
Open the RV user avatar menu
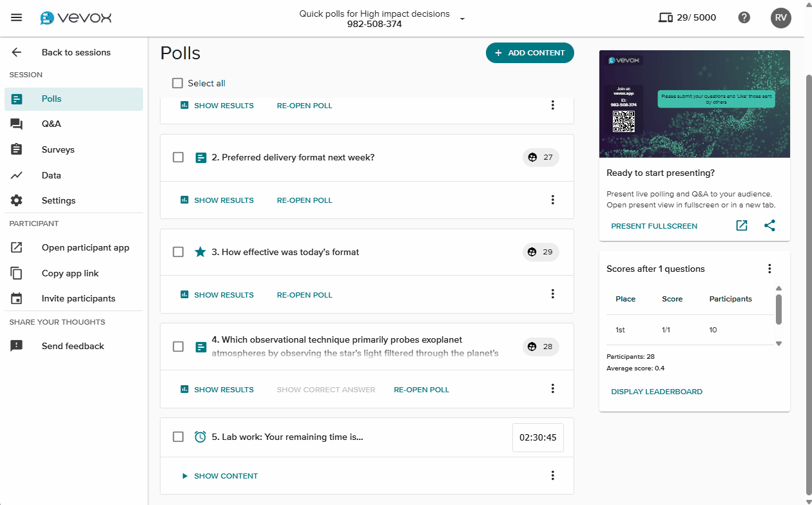(780, 17)
